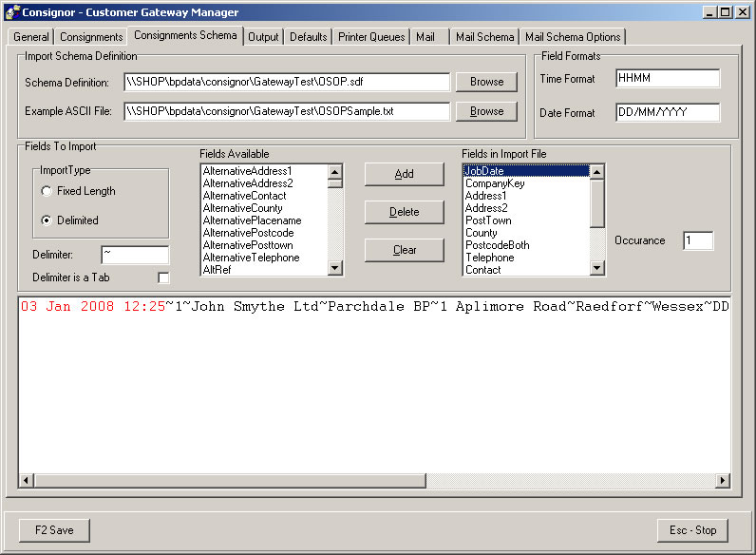The width and height of the screenshot is (756, 555).
Task: Click the Delimiter input field
Action: [x=135, y=255]
